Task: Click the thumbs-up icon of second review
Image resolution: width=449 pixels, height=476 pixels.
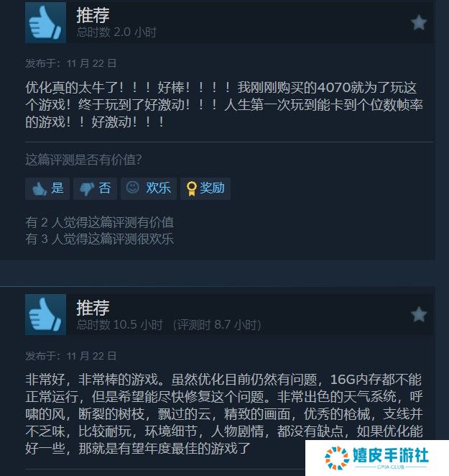Action: 45,314
